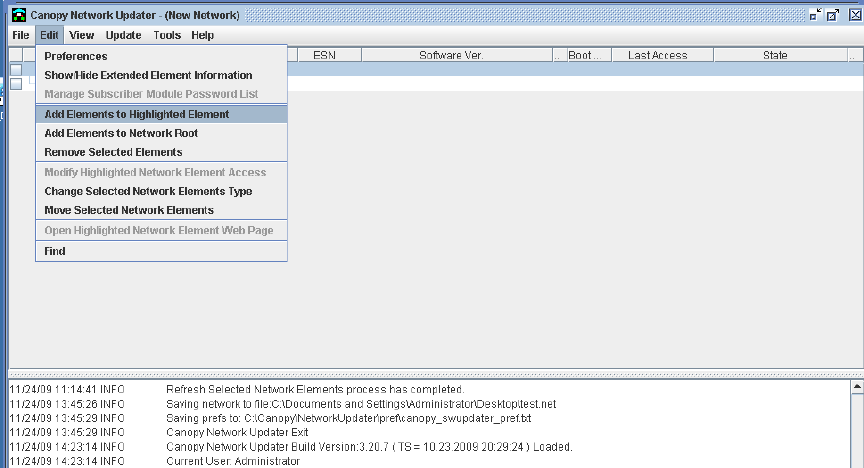Open the View menu
The height and width of the screenshot is (468, 864).
82,35
